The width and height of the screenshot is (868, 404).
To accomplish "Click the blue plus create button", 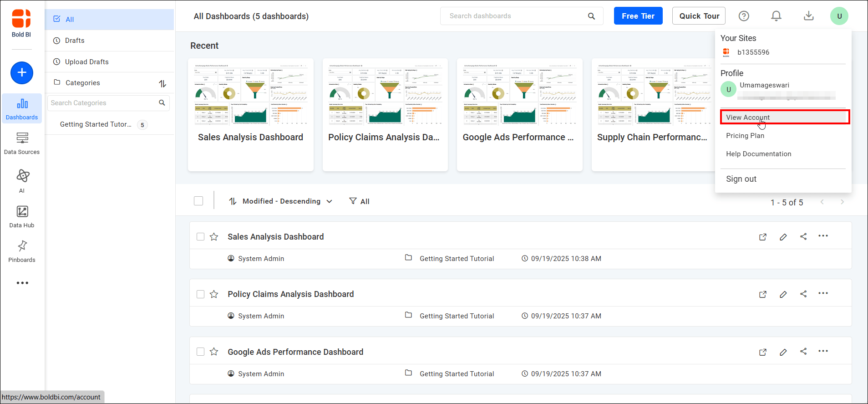I will (x=22, y=73).
